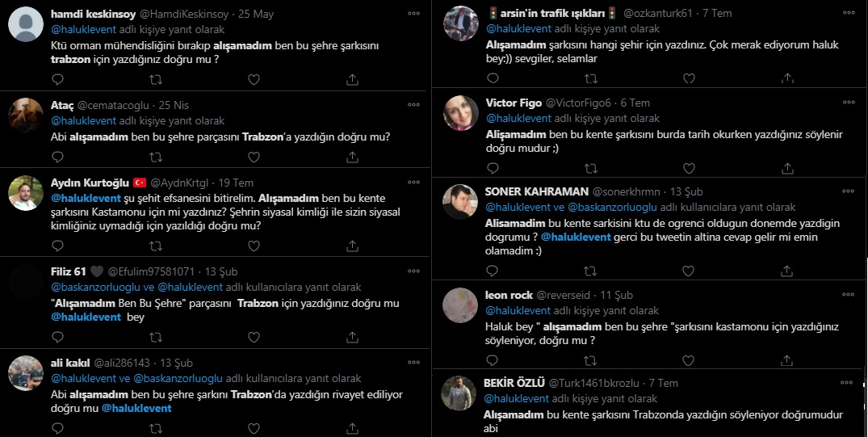
Task: Open more menu on Victor Figo's tweet
Action: pos(849,103)
